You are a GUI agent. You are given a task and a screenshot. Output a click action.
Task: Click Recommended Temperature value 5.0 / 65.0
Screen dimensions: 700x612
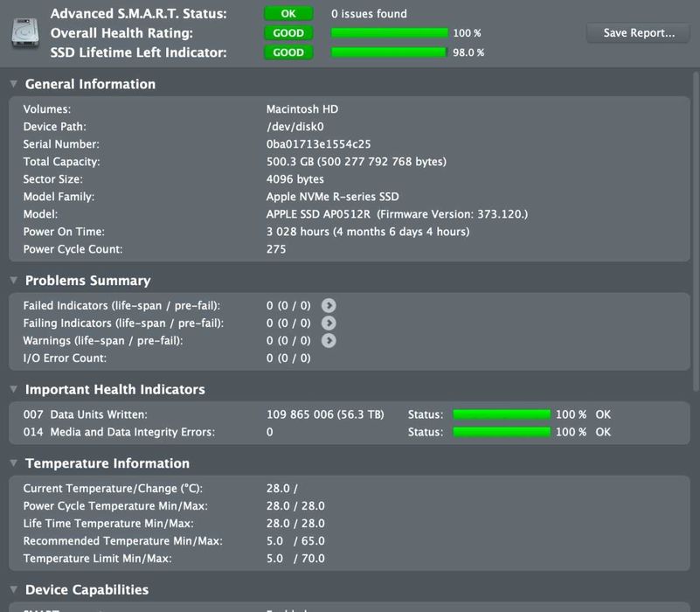(295, 541)
